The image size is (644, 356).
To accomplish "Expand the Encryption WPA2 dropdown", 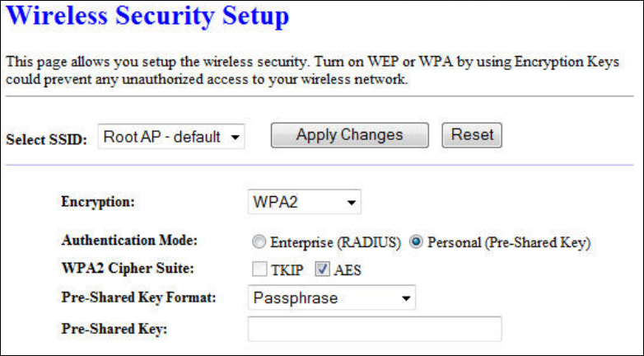I will [x=304, y=202].
